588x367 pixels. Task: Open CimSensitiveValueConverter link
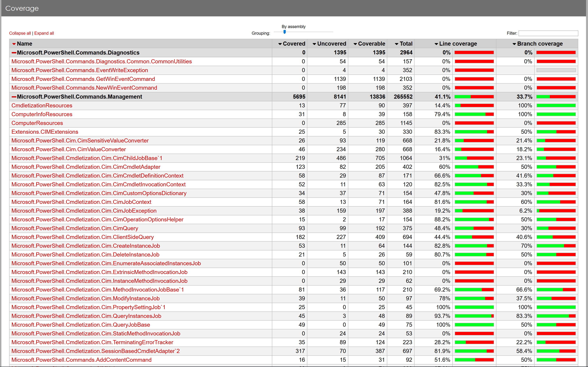tap(80, 141)
